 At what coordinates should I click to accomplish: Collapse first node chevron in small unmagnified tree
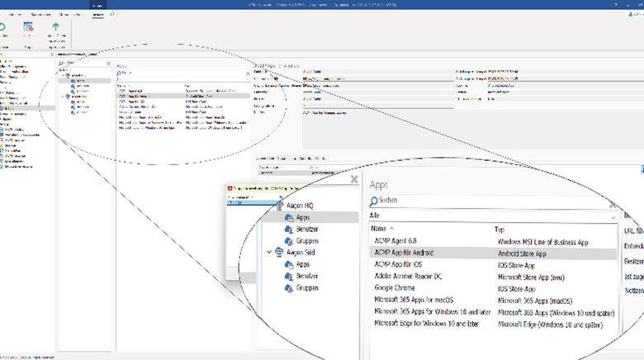tap(63, 76)
